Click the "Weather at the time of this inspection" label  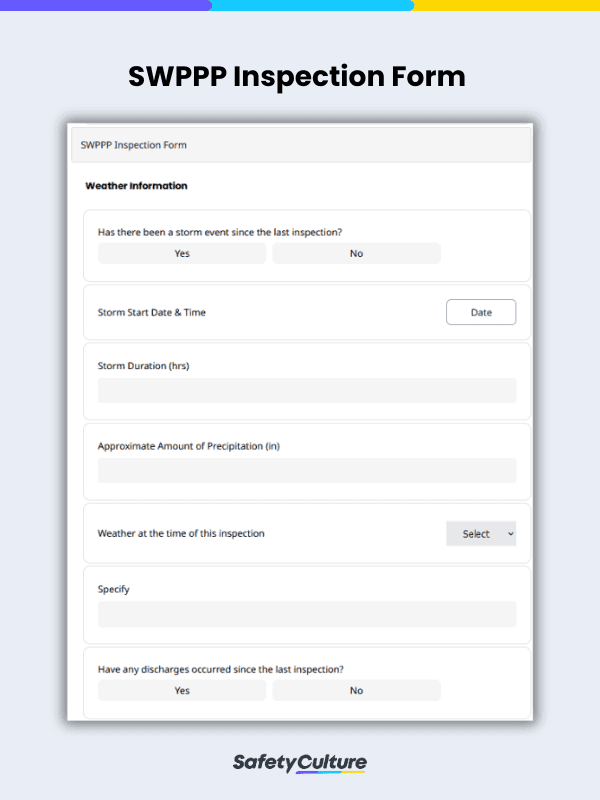click(181, 533)
